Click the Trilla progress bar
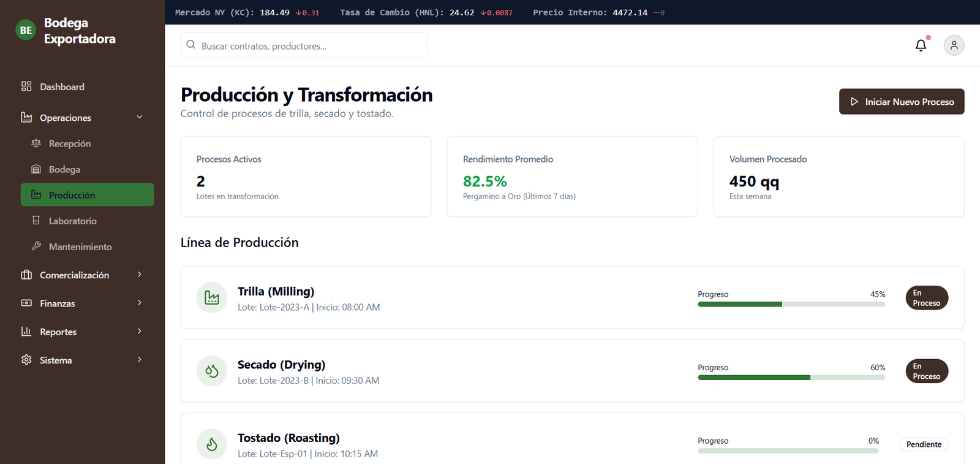 coord(791,304)
